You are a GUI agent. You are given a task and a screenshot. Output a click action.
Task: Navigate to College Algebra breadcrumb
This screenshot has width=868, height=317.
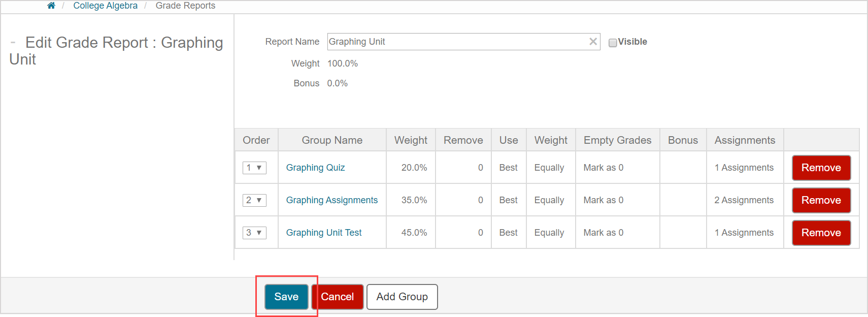coord(105,6)
